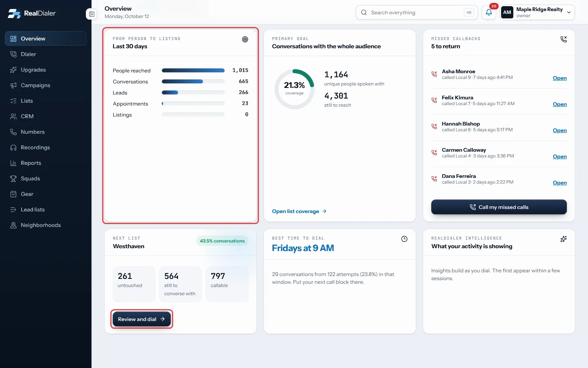Open the Numbers section
Image resolution: width=588 pixels, height=368 pixels.
coord(46,132)
